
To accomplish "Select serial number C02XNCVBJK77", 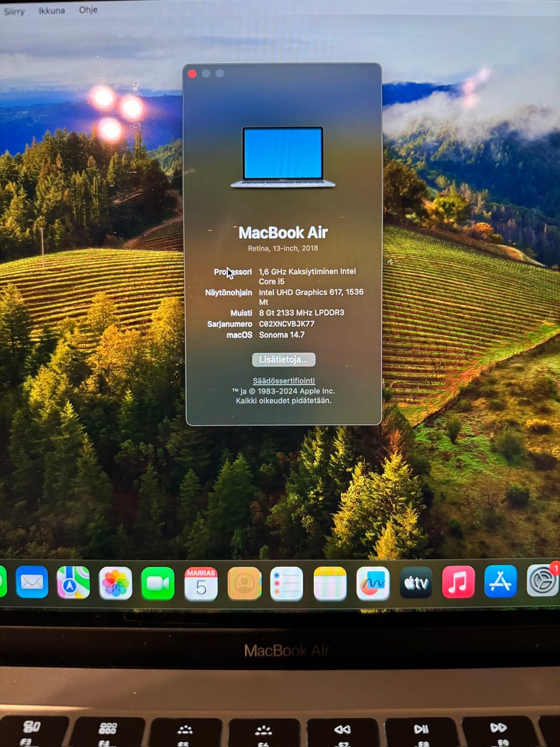I will tap(286, 323).
